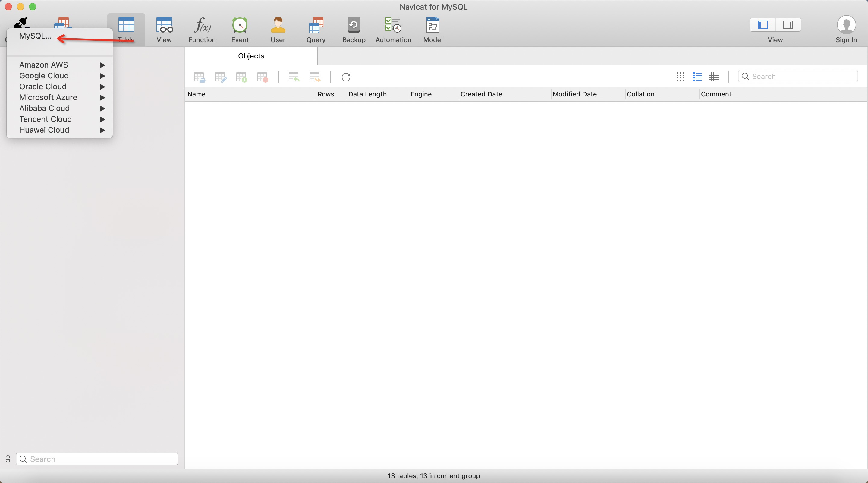This screenshot has height=483, width=868.
Task: Open the Query toolbar icon
Action: [x=316, y=25]
